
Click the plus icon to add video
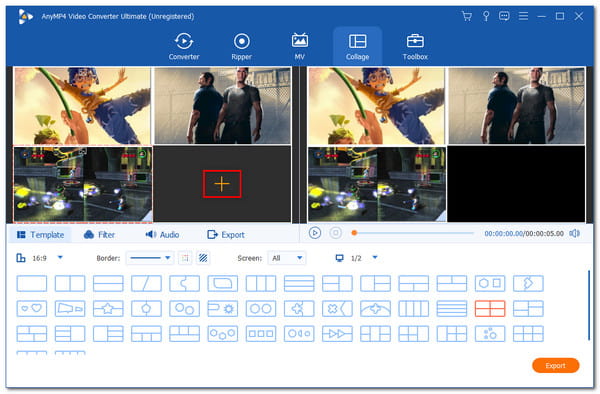[x=222, y=184]
